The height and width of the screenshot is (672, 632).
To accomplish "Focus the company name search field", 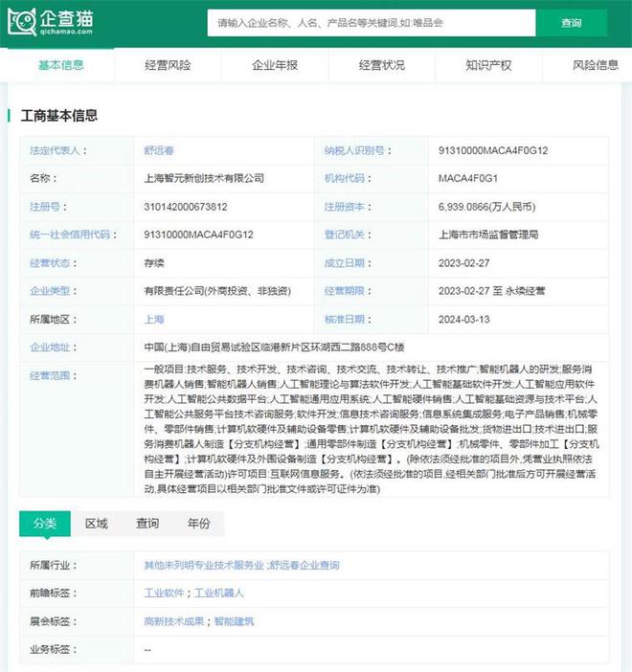I will tap(372, 23).
